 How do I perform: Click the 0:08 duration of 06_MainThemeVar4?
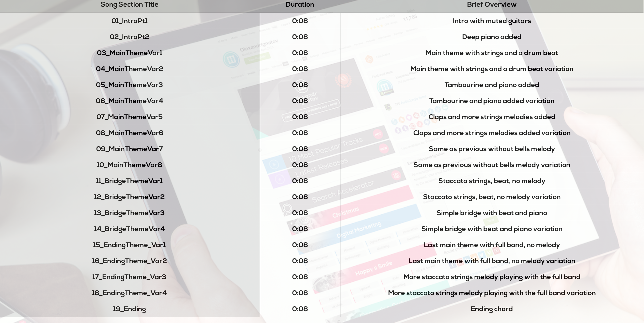(x=300, y=101)
